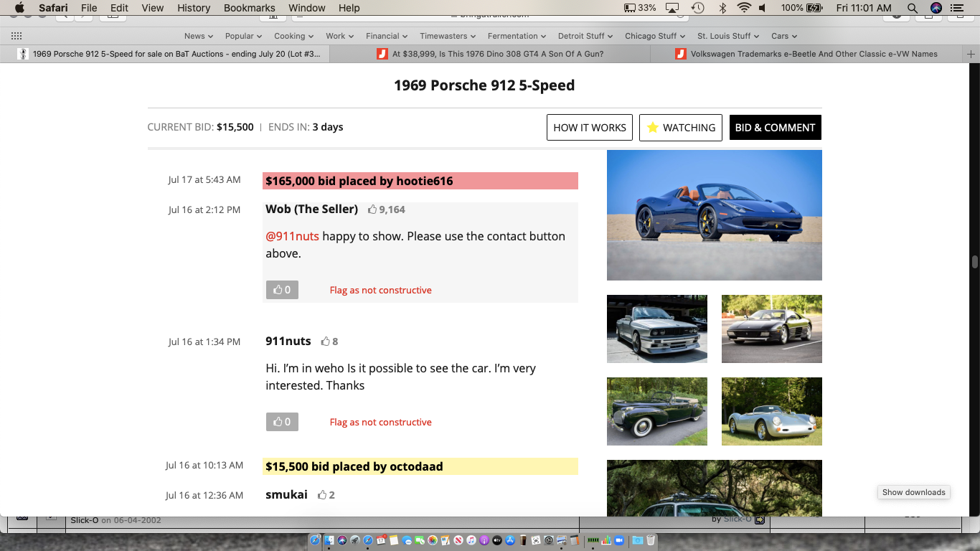Open the File menu
The width and height of the screenshot is (980, 551).
[89, 8]
